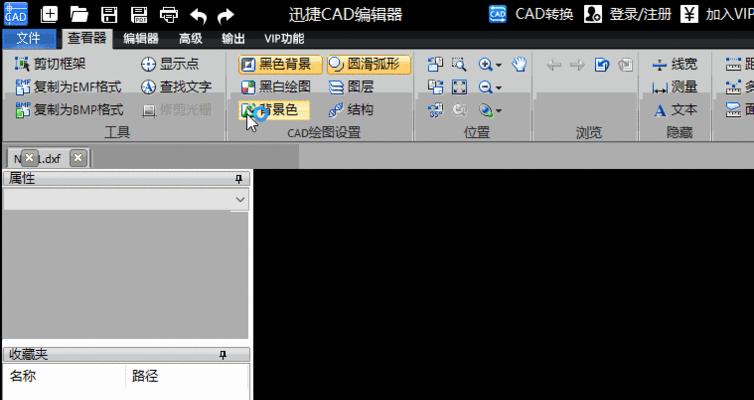The height and width of the screenshot is (400, 754).
Task: Toggle 显示点 show points option
Action: (x=170, y=64)
